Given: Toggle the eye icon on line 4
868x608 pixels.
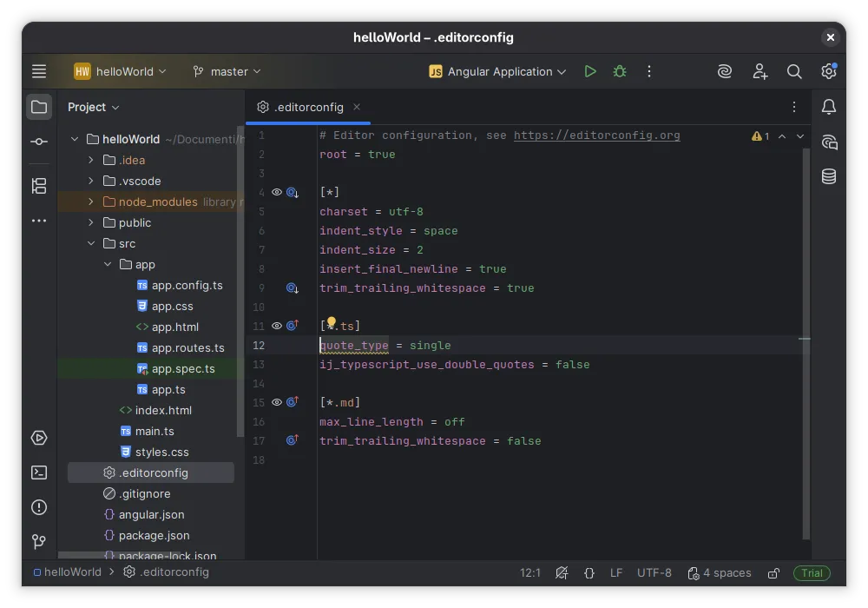Looking at the screenshot, I should coord(277,192).
